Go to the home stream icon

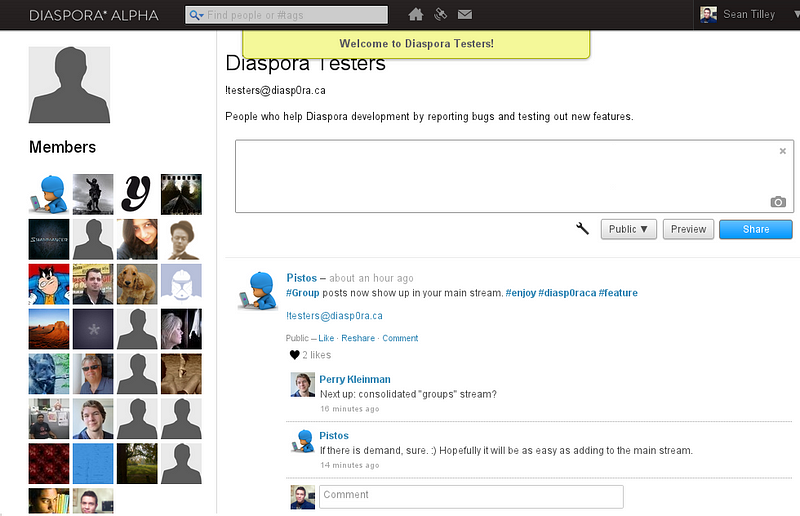point(416,14)
